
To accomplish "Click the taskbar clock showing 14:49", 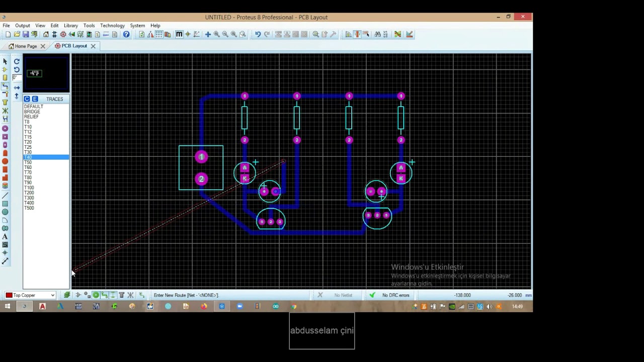I will pyautogui.click(x=517, y=306).
